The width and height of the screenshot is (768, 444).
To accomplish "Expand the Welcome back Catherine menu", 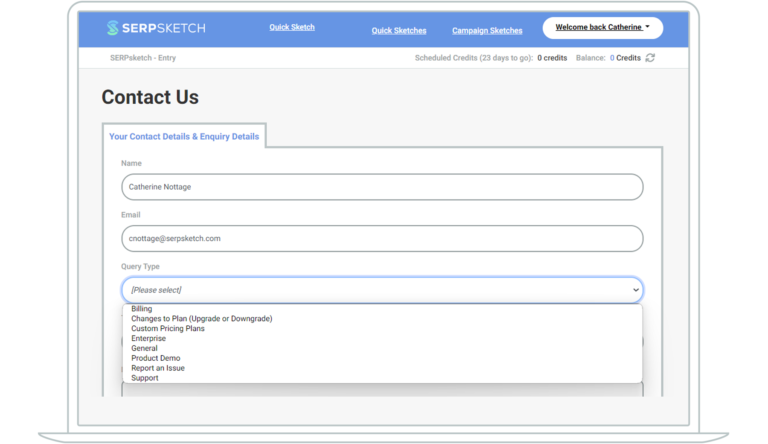I will tap(602, 27).
